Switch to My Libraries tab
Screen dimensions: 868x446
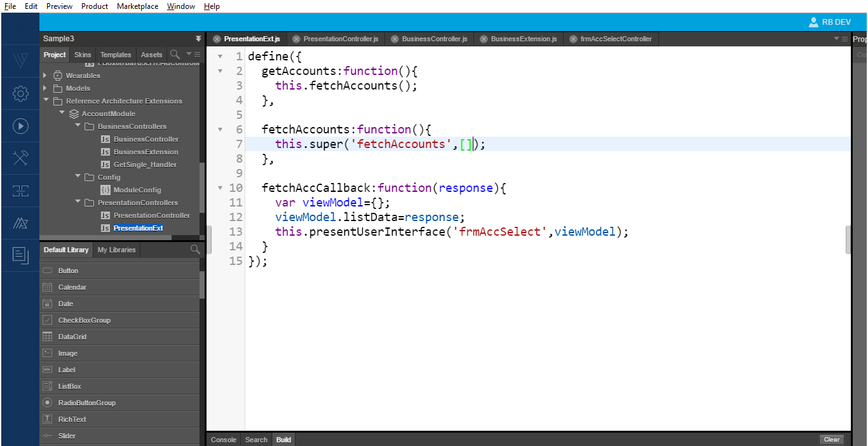click(116, 250)
